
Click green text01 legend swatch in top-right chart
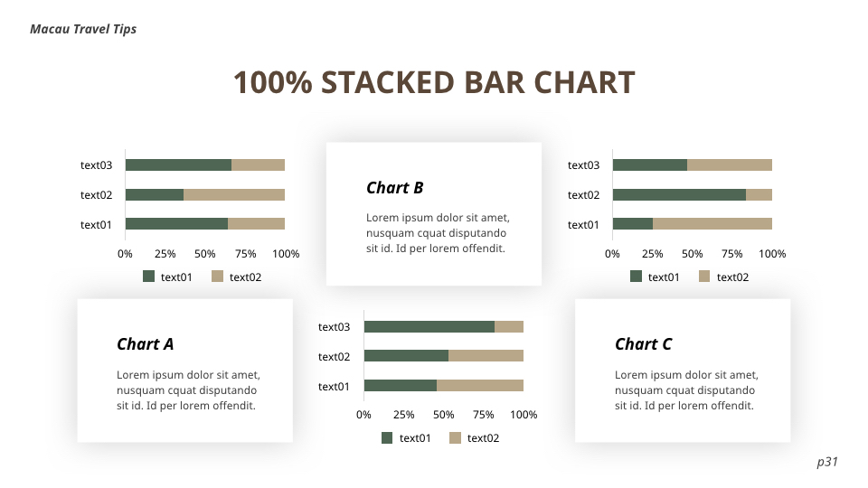click(636, 277)
